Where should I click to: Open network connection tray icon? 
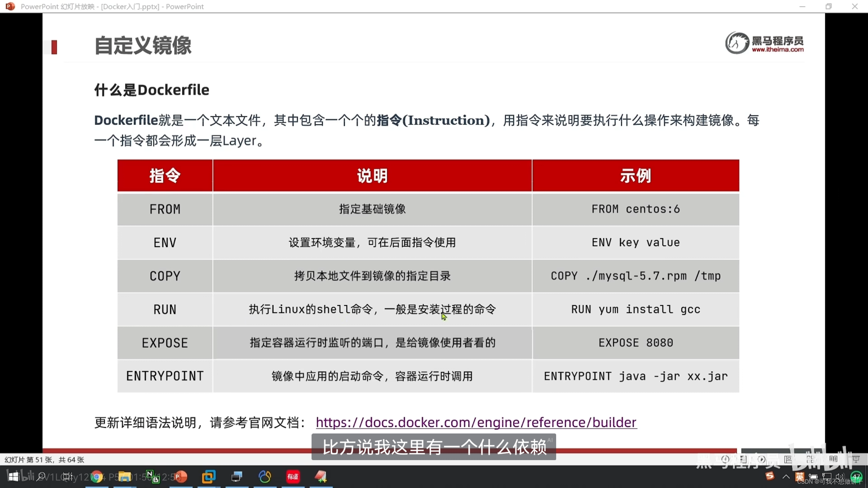827,477
